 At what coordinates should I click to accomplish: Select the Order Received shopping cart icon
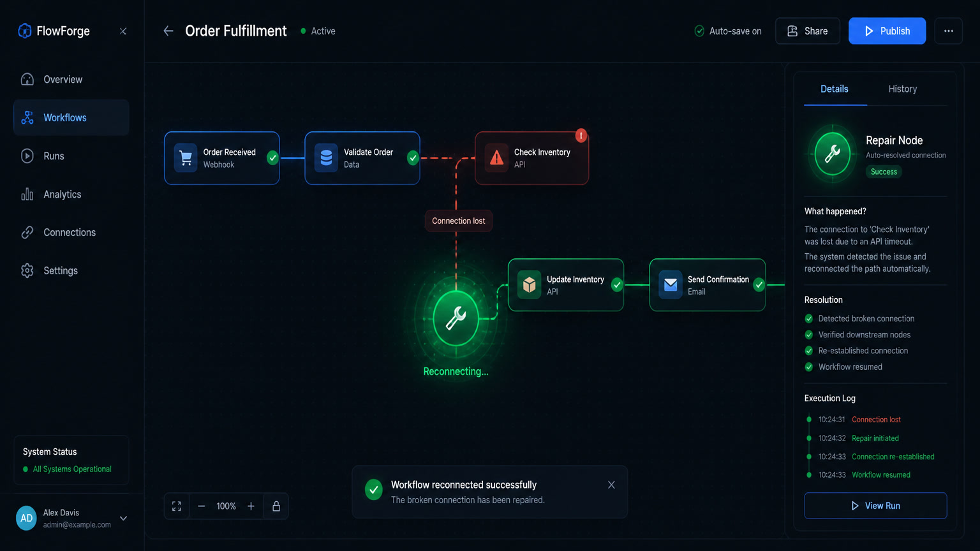click(186, 158)
